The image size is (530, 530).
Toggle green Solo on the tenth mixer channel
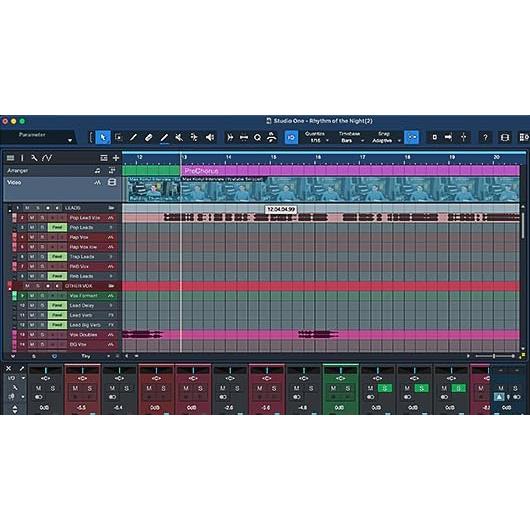coord(385,388)
